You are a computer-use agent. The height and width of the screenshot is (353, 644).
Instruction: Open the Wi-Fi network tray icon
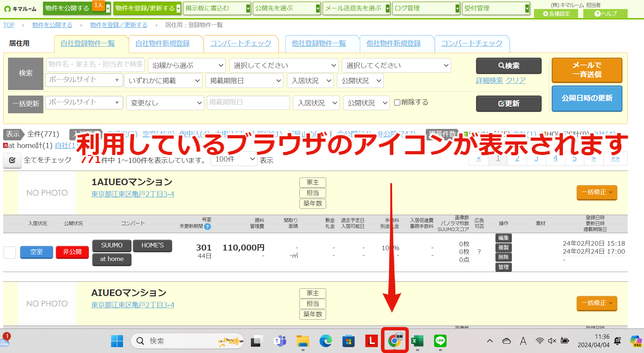(540, 341)
